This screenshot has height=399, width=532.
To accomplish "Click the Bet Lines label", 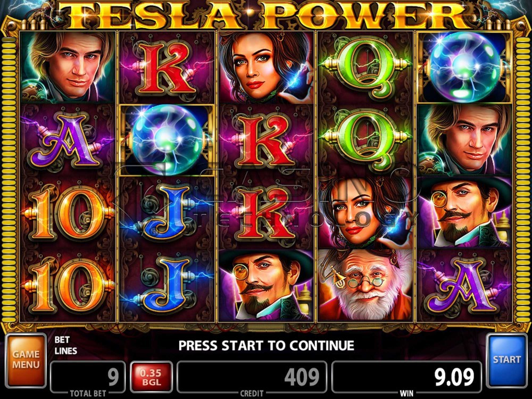I will 66,345.
